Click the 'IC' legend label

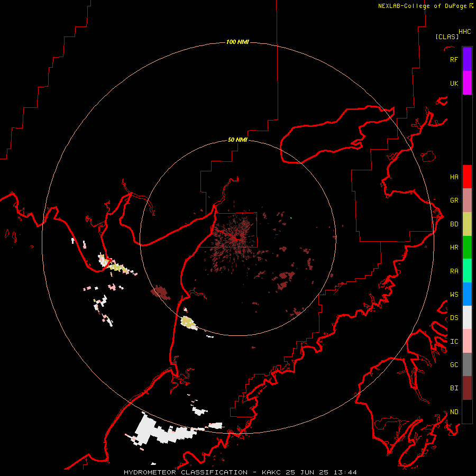(x=454, y=341)
